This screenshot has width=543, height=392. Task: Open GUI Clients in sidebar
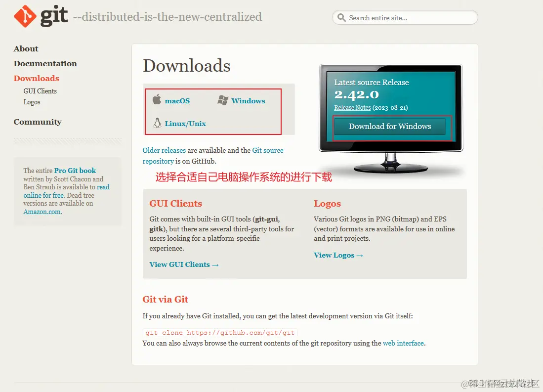(x=40, y=91)
